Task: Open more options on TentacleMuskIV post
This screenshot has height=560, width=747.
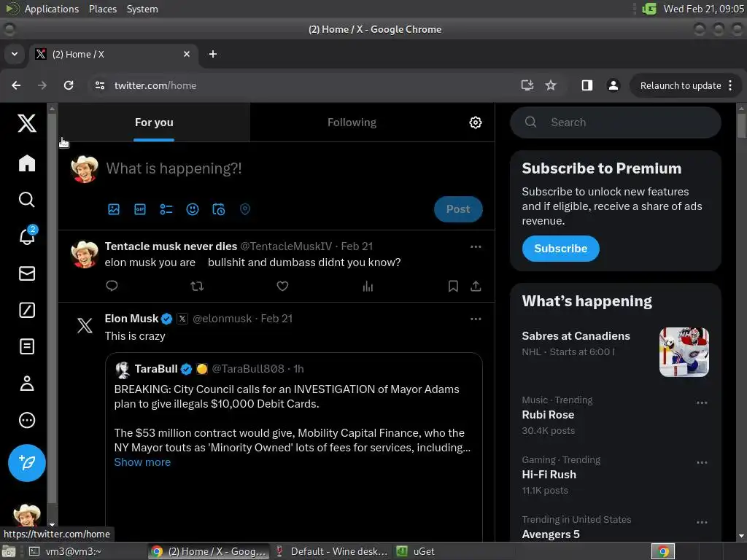Action: tap(476, 246)
